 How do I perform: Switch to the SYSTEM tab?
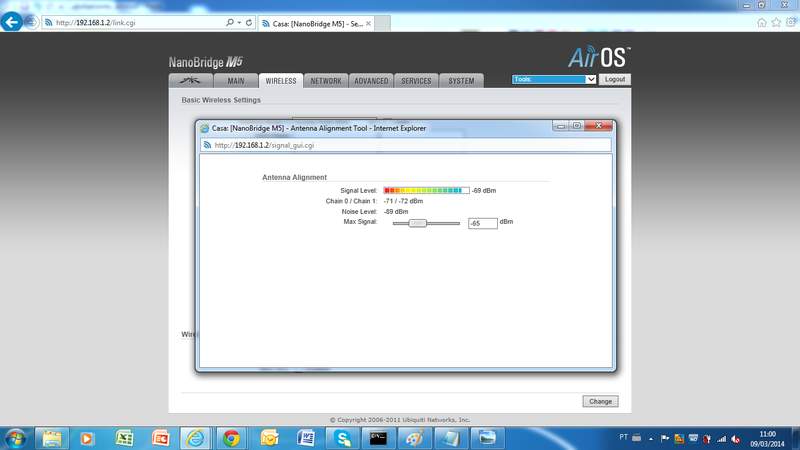461,81
